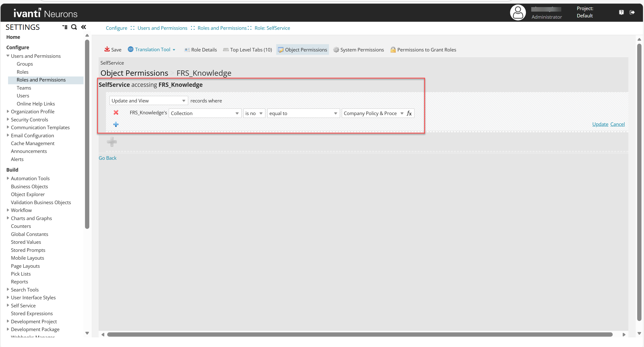
Task: Click the Go Back link
Action: tap(107, 158)
